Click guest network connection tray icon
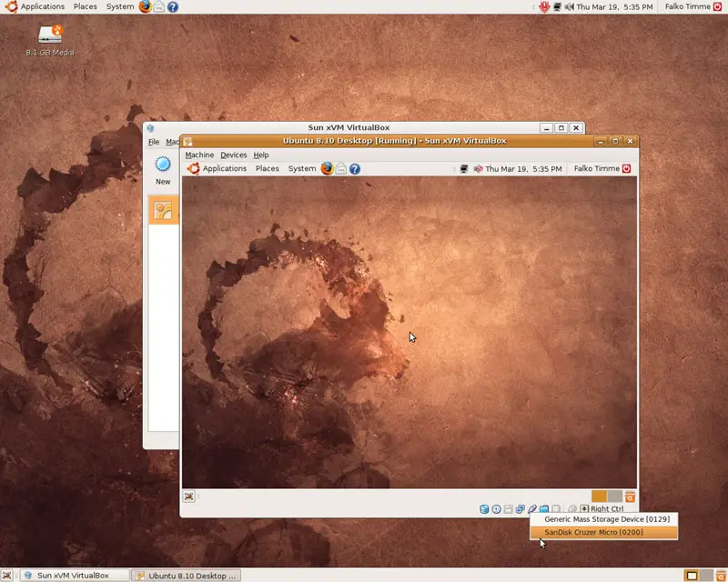Screen dimensions: 728x582 pyautogui.click(x=464, y=169)
